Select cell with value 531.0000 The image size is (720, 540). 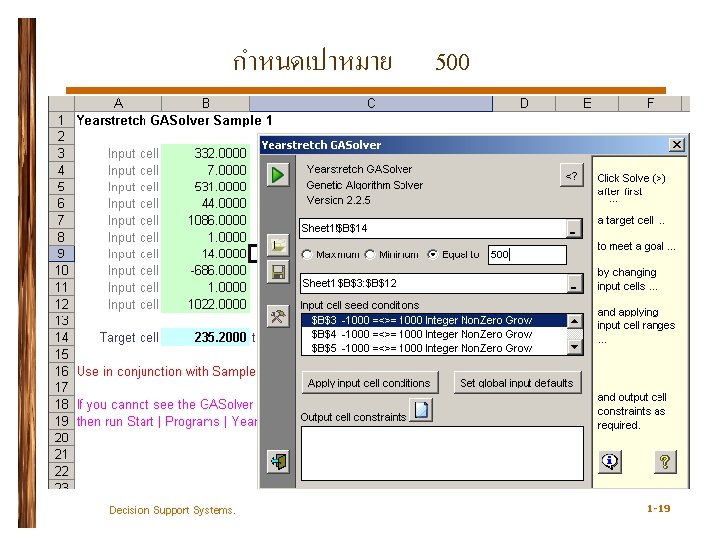click(205, 187)
